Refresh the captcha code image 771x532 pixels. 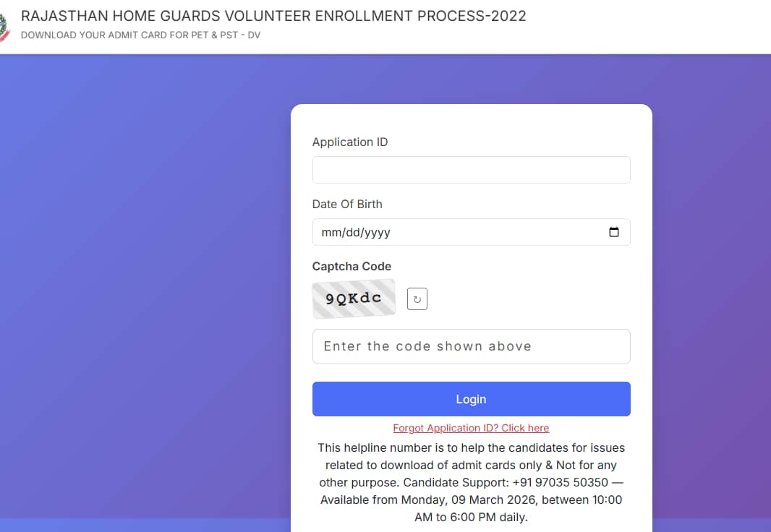tap(417, 299)
